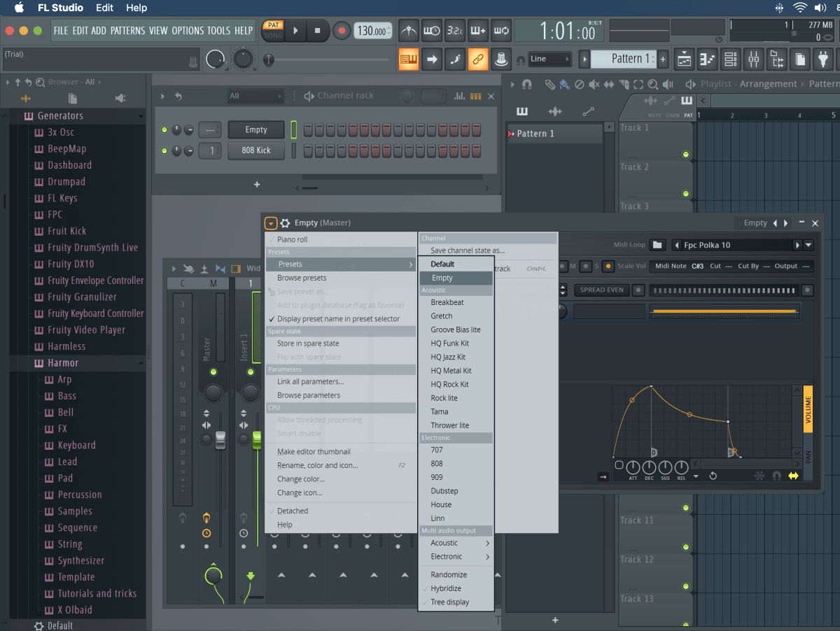Select the playlist magnet snap icon
Image resolution: width=840 pixels, height=631 pixels.
pos(527,84)
